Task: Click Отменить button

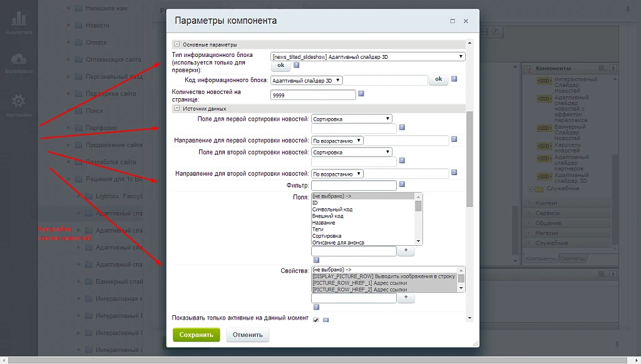Action: tap(248, 335)
